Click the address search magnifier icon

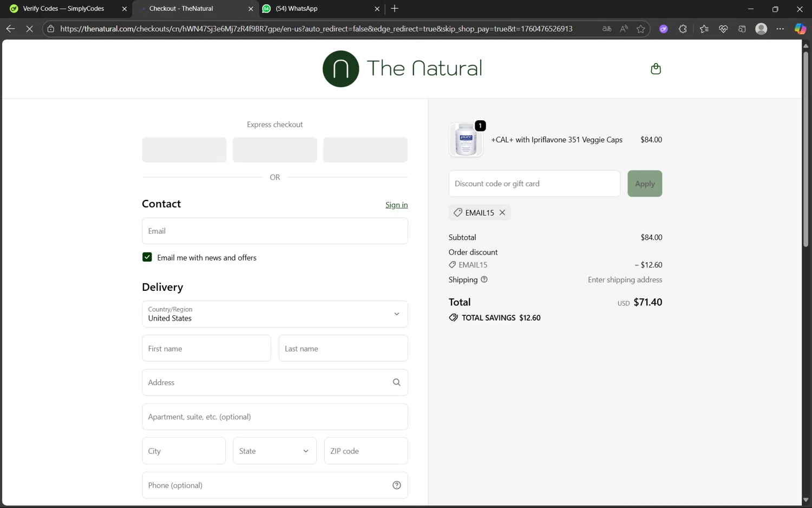point(396,382)
